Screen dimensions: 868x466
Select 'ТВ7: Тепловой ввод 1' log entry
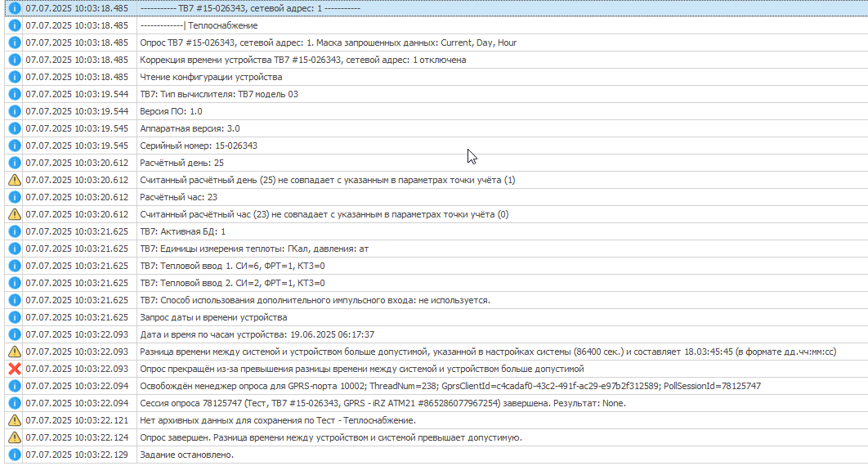coord(232,266)
